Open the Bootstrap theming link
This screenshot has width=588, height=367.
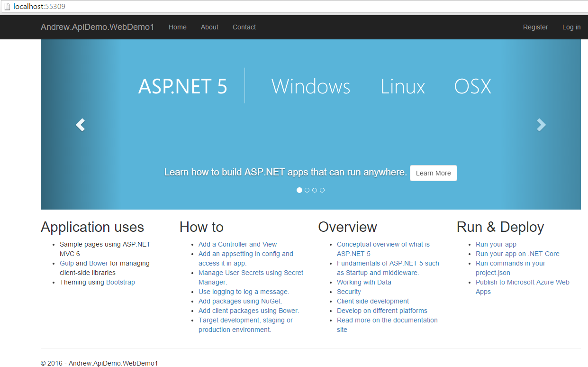pyautogui.click(x=120, y=282)
